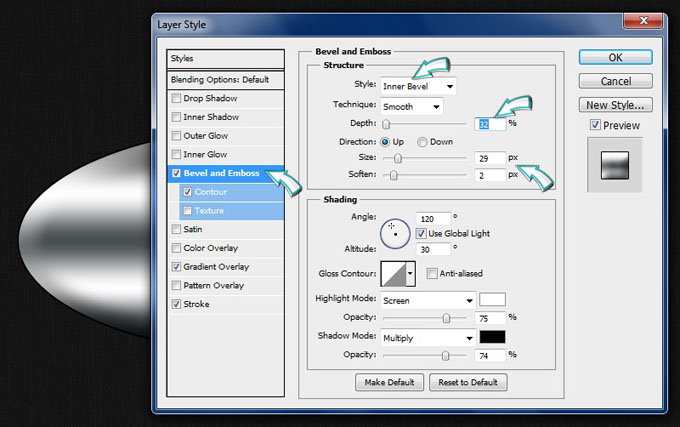Click the Size slider handle
The image size is (680, 427).
pyautogui.click(x=398, y=158)
